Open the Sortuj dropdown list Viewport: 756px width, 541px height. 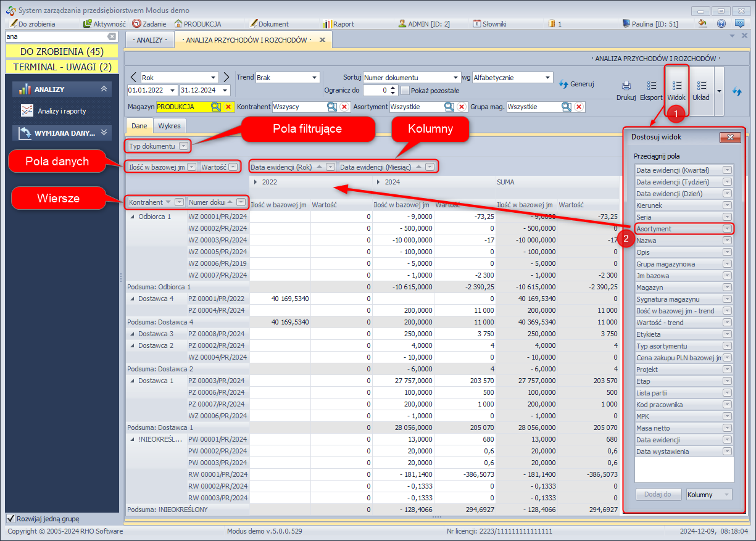456,78
